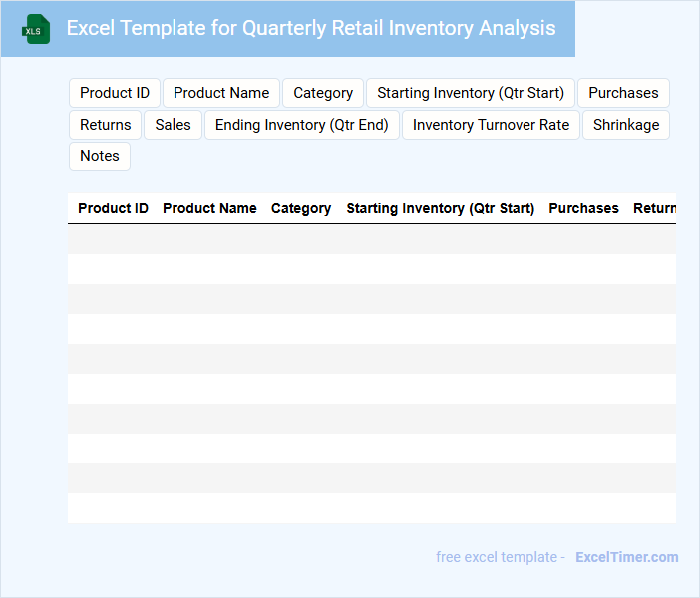
Task: Click the Purchases column header in table
Action: point(583,208)
